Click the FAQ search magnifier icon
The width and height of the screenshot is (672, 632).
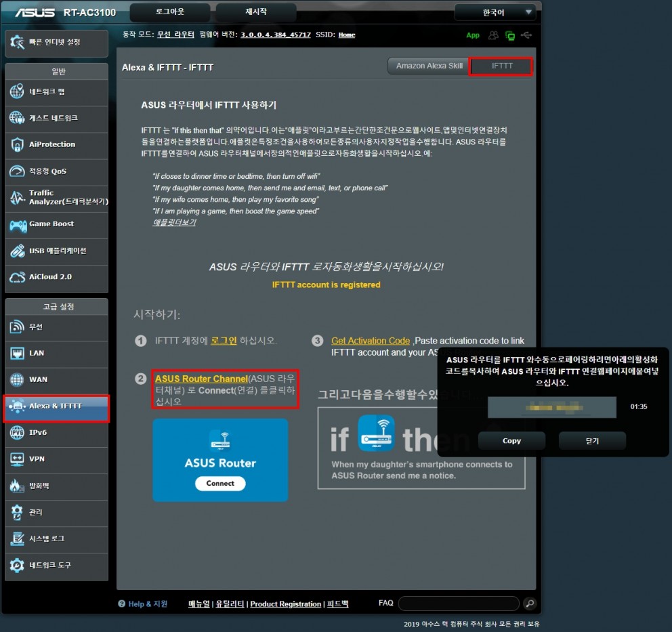[530, 604]
